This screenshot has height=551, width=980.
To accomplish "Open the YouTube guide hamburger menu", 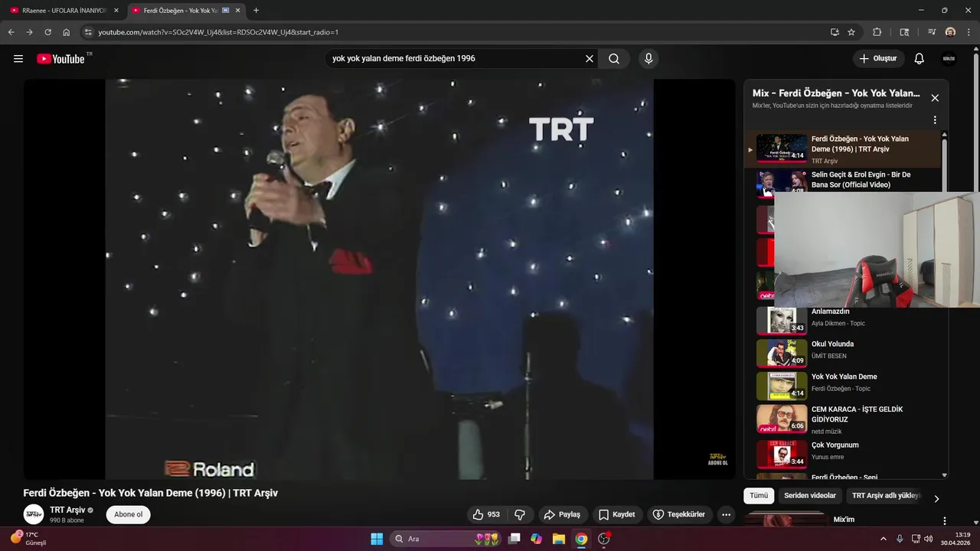I will [x=18, y=59].
